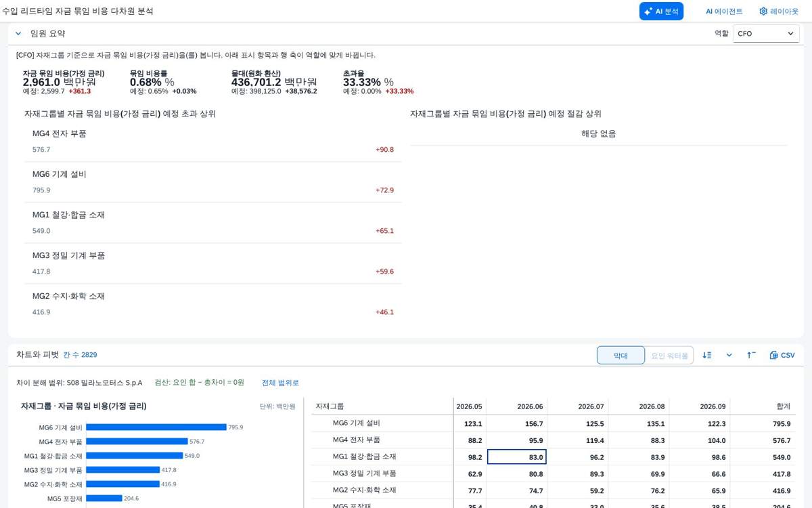
Task: Click the MG2 수지·화학 소재 chart bar
Action: tap(122, 484)
